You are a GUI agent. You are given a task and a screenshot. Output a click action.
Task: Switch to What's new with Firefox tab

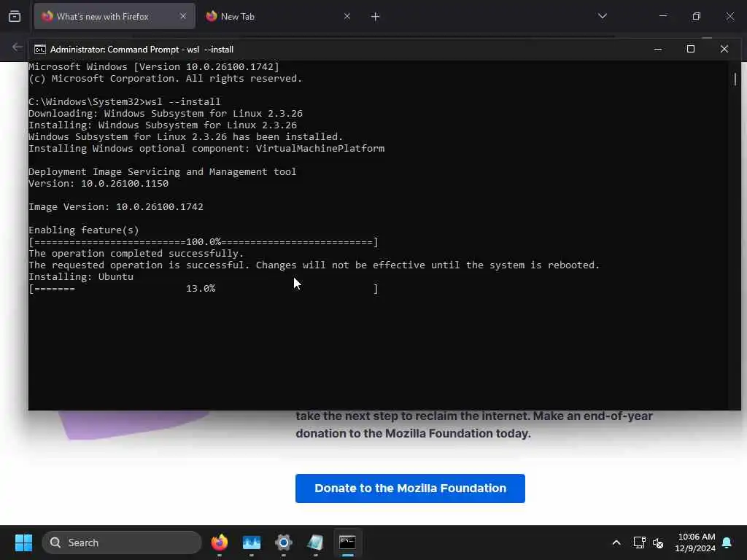115,16
